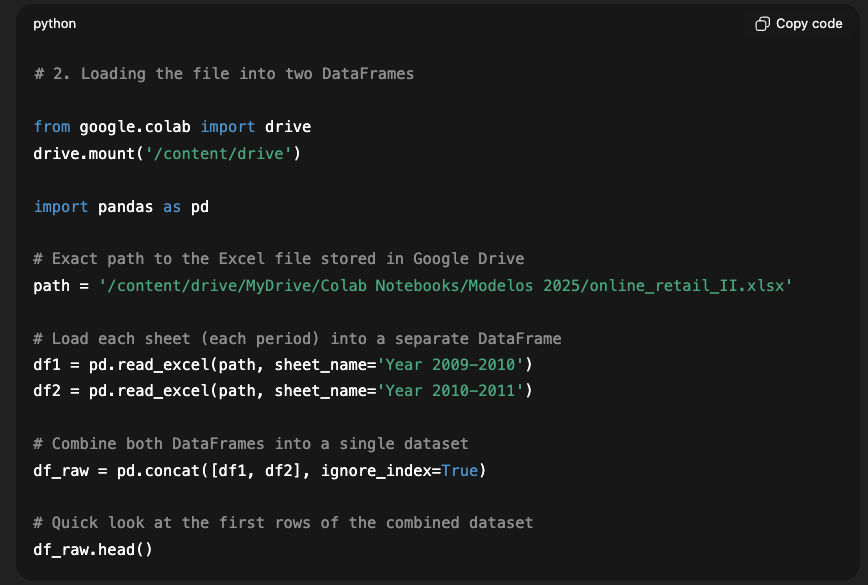The width and height of the screenshot is (868, 585).
Task: Click the python language label
Action: (54, 24)
